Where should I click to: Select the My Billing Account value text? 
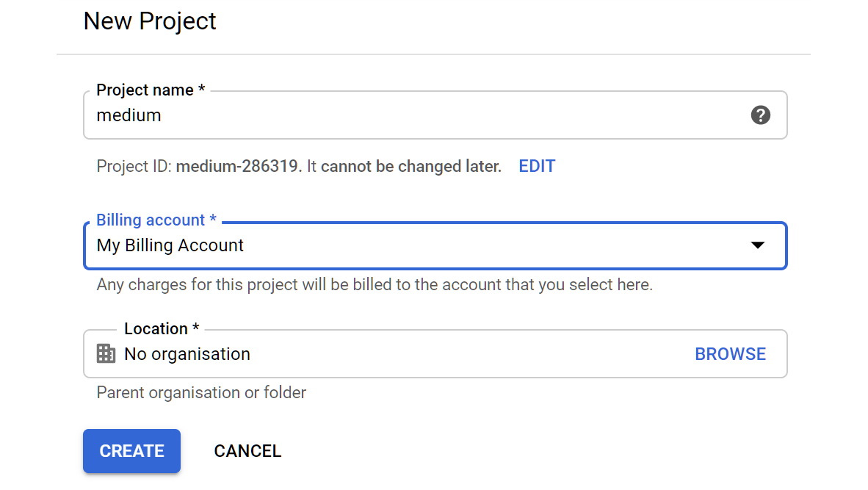coord(170,245)
